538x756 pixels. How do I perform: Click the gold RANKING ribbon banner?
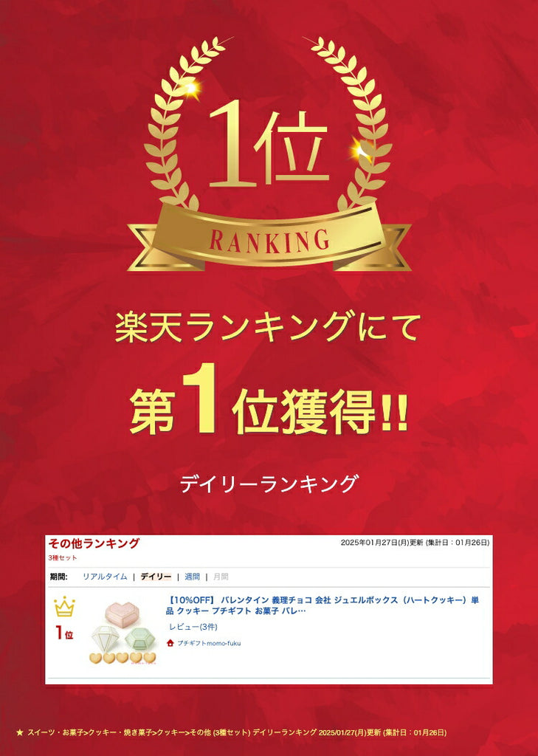(269, 238)
